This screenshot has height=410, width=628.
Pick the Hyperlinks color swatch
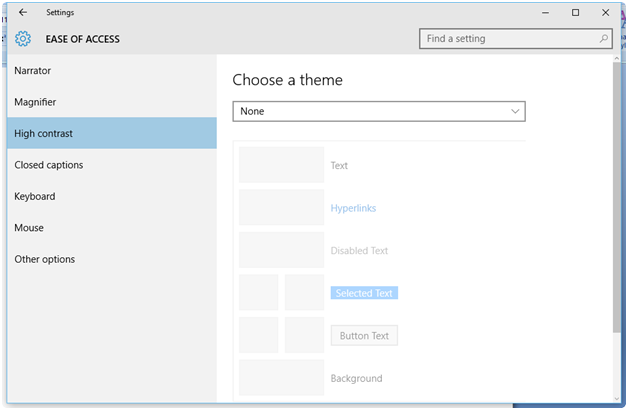tap(281, 208)
